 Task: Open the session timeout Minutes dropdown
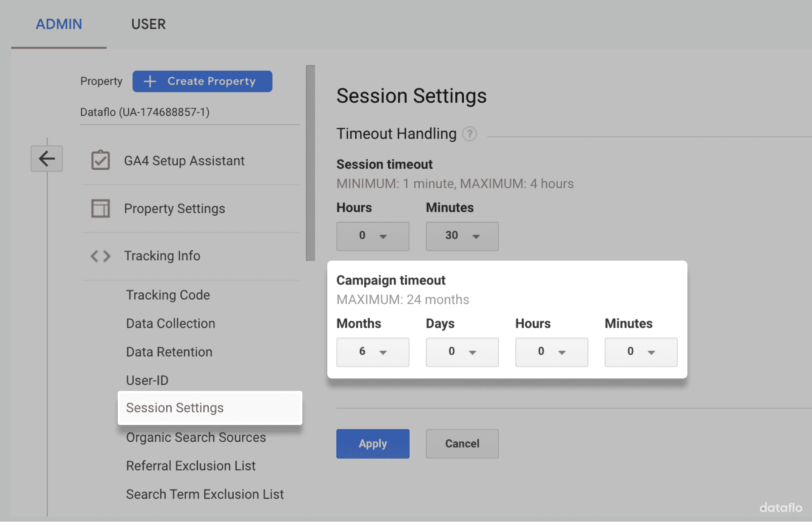point(462,236)
